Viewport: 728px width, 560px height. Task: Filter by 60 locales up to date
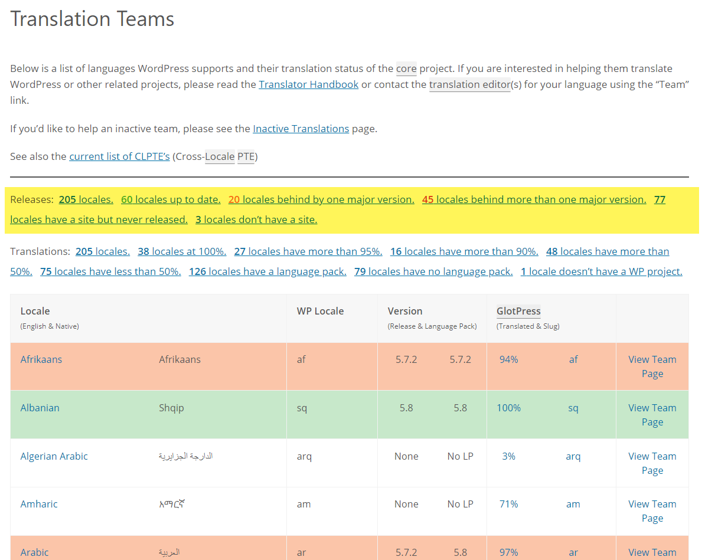(171, 199)
